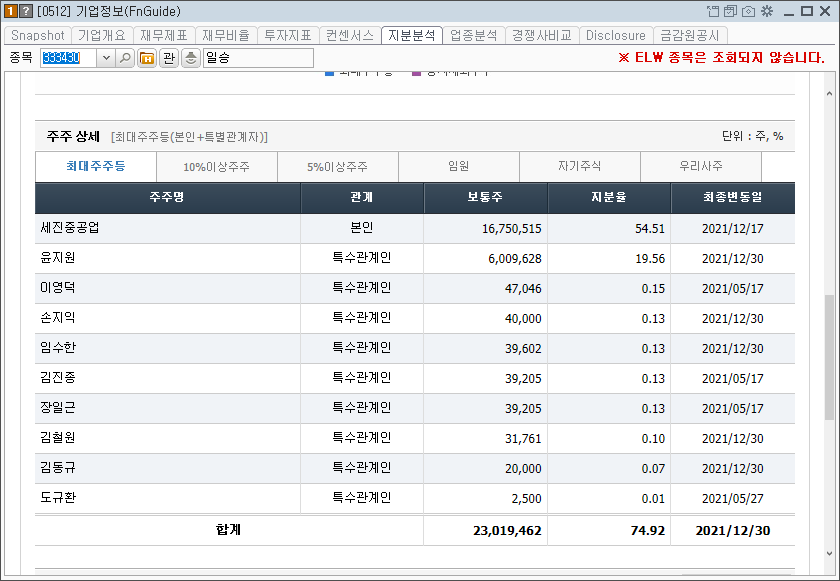
Task: Click the round icon beside 관 button
Action: click(x=191, y=58)
